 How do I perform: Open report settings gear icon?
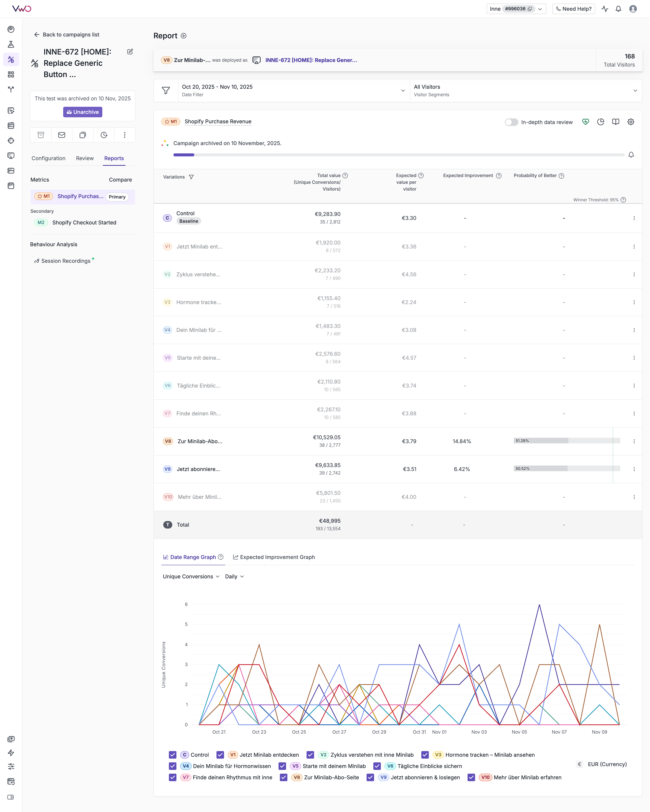630,122
